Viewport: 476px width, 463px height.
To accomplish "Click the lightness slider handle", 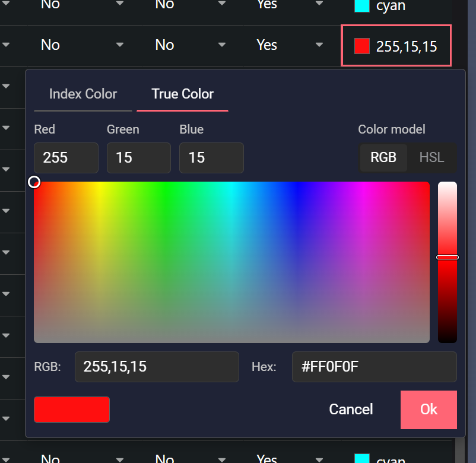I will [x=448, y=258].
